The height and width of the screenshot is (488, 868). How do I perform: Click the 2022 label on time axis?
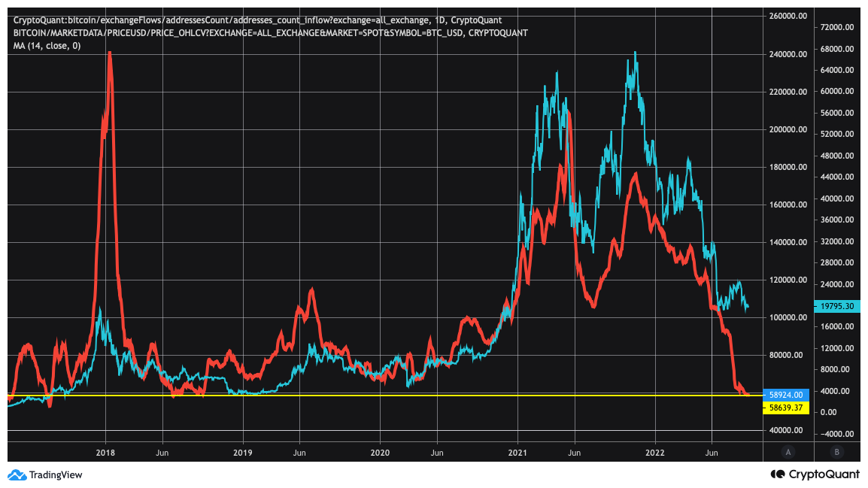click(654, 453)
